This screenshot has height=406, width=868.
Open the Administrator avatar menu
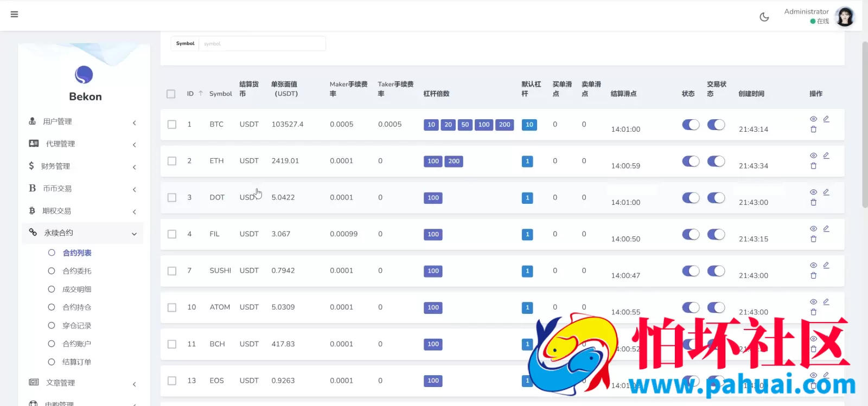(845, 17)
